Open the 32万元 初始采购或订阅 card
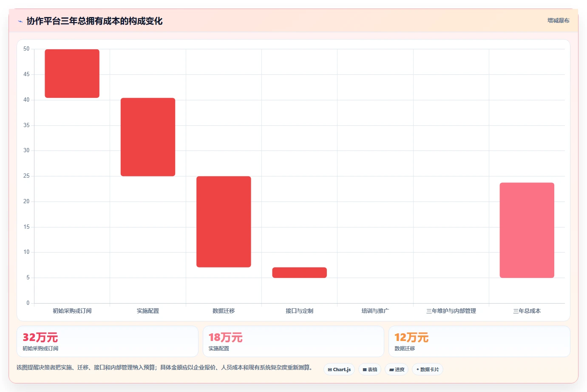This screenshot has height=392, width=587. [x=108, y=341]
